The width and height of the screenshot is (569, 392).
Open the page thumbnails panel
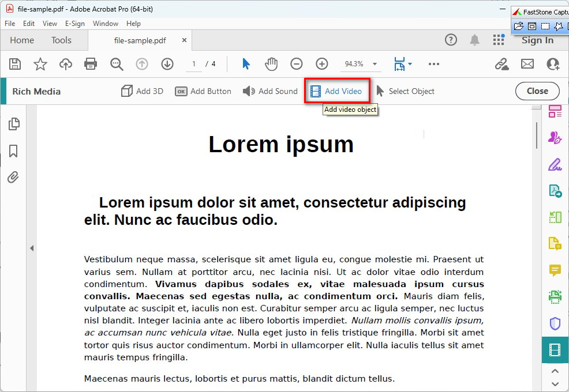(13, 123)
